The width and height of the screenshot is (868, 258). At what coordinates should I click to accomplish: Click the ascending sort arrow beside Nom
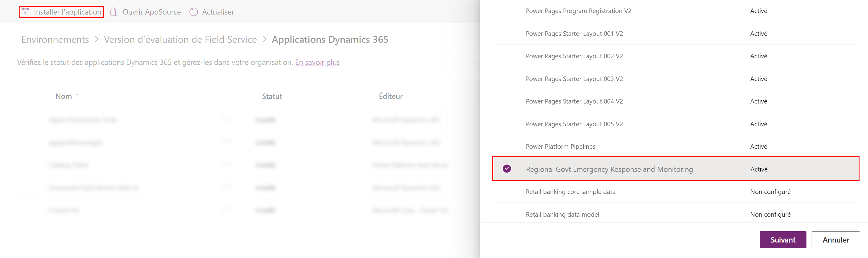(77, 97)
